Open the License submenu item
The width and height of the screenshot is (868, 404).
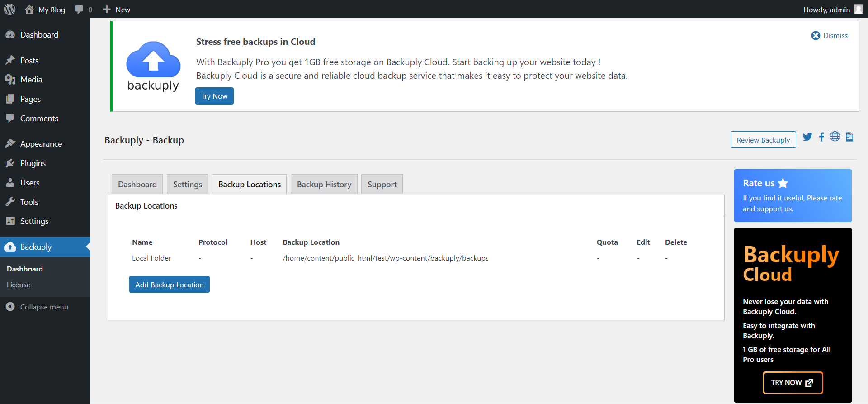click(19, 285)
